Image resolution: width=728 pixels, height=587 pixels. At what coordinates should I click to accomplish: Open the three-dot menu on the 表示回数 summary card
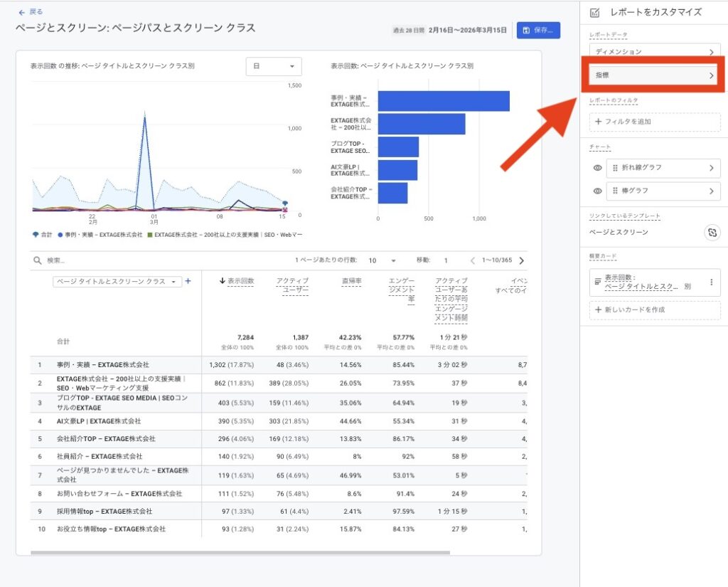[711, 282]
